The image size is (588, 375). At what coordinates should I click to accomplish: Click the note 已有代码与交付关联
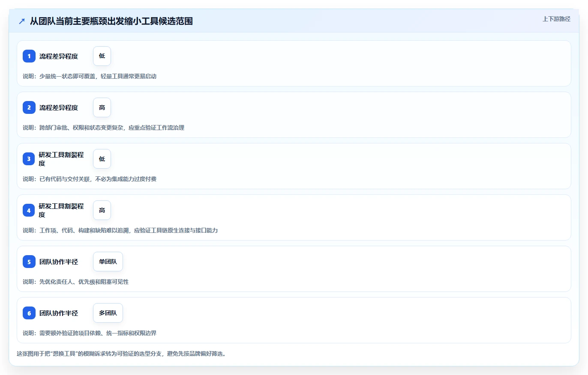point(90,179)
